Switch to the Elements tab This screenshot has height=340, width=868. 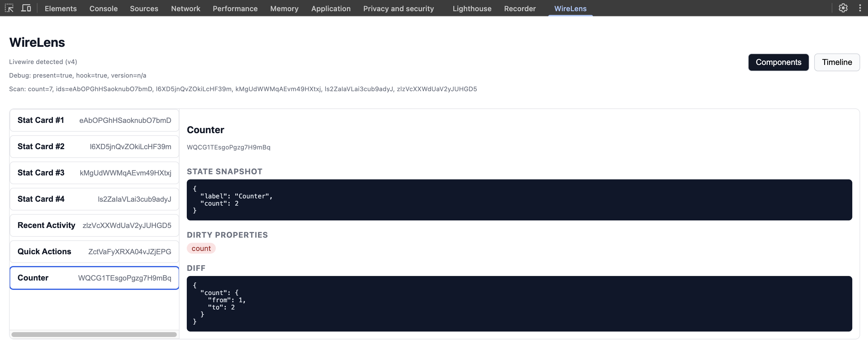coord(61,8)
